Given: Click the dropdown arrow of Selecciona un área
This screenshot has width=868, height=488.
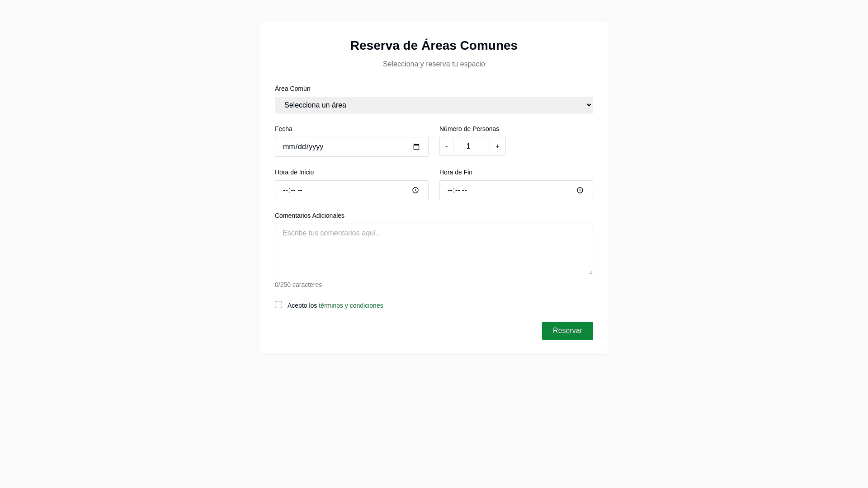Looking at the screenshot, I should [x=589, y=105].
